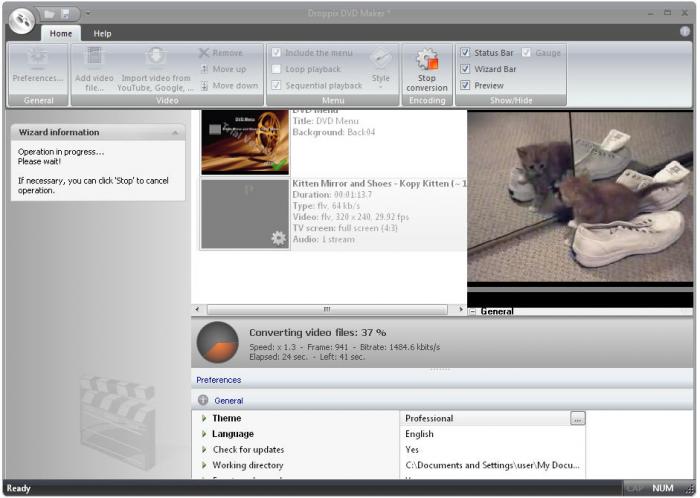
Task: Click the Stop conversion icon
Action: click(427, 61)
